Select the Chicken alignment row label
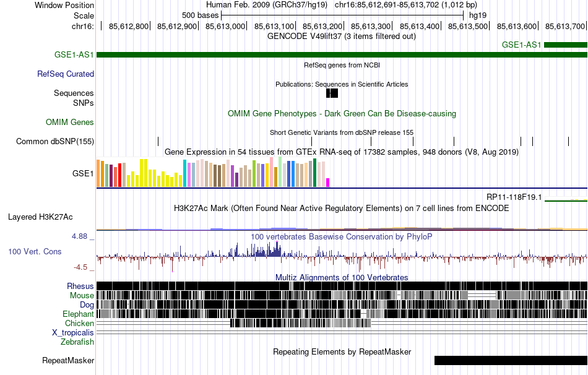588x375 pixels. coord(79,323)
